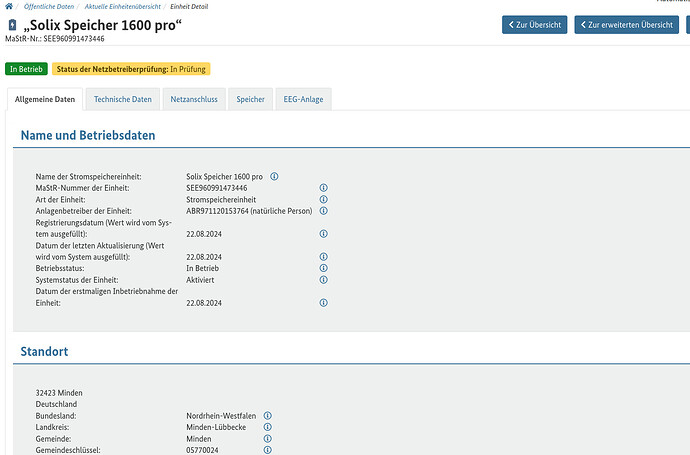
Task: Open Aktuelle Einheitenübersicht breadcrumb link
Action: [x=123, y=7]
